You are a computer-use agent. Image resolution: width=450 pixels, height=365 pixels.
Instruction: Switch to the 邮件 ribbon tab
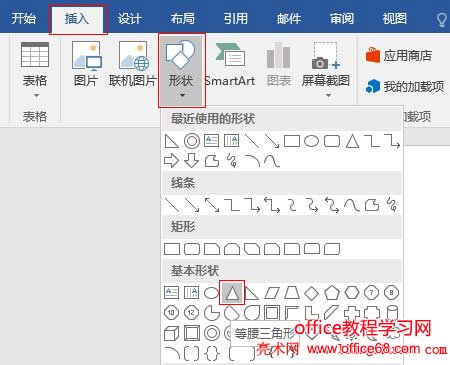click(289, 18)
